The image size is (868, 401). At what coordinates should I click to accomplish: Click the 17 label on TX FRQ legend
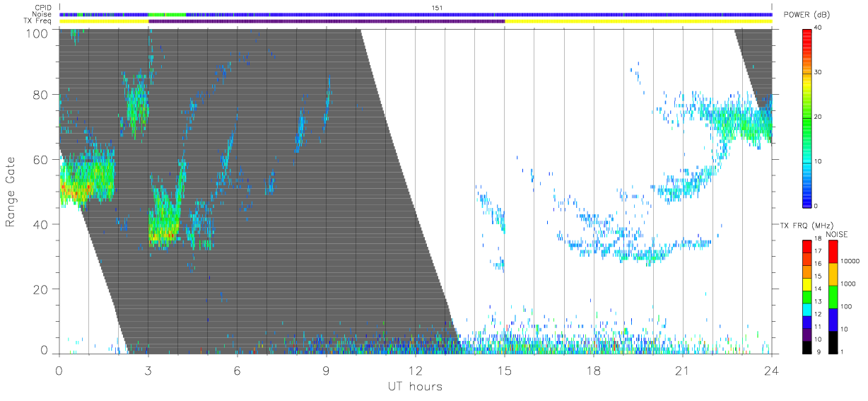click(x=818, y=251)
